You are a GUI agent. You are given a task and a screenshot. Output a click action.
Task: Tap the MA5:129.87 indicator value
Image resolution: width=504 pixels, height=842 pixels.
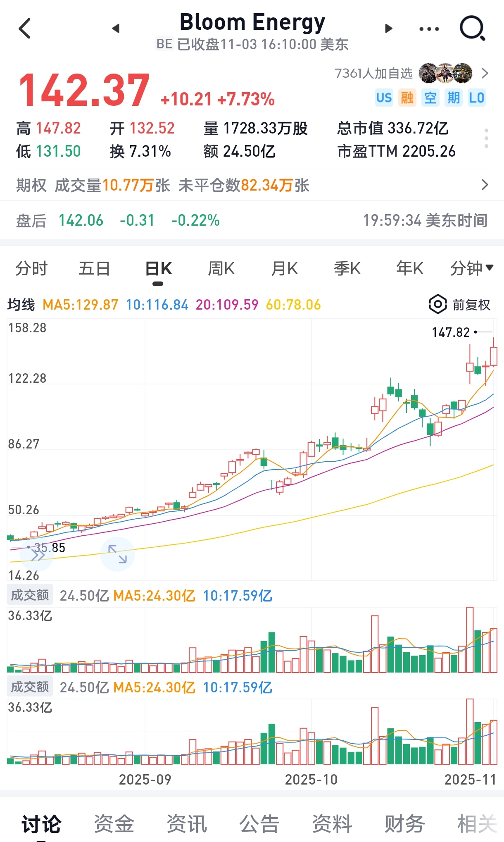click(81, 305)
